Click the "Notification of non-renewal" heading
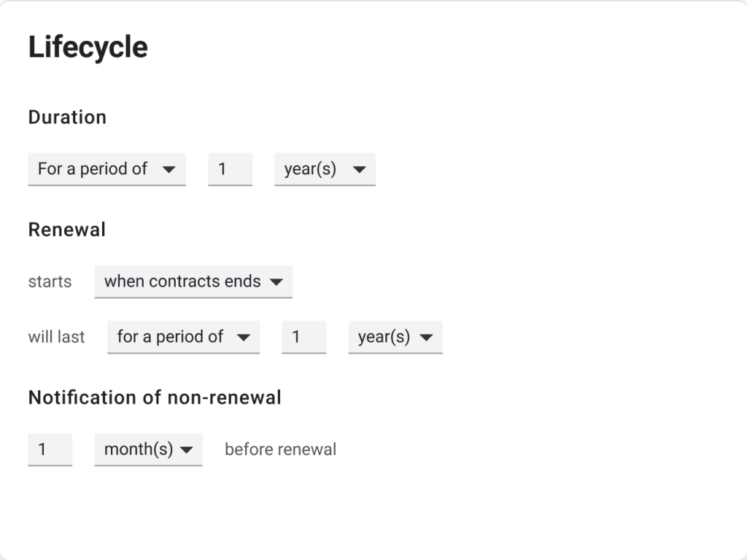 tap(155, 397)
